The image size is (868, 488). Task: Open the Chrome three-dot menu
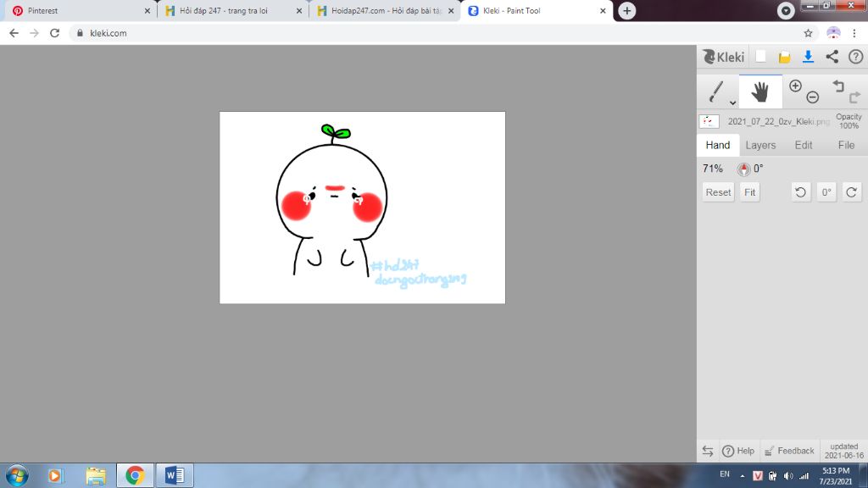click(x=854, y=33)
